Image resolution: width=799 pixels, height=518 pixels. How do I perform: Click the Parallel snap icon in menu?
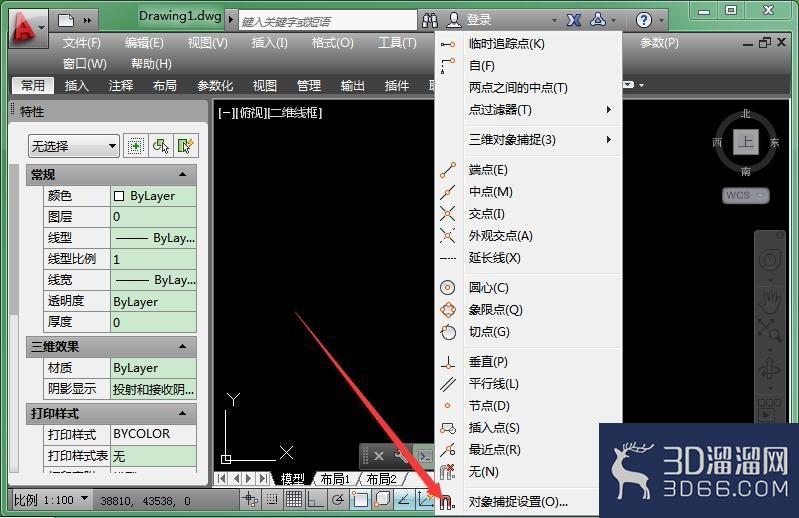447,384
